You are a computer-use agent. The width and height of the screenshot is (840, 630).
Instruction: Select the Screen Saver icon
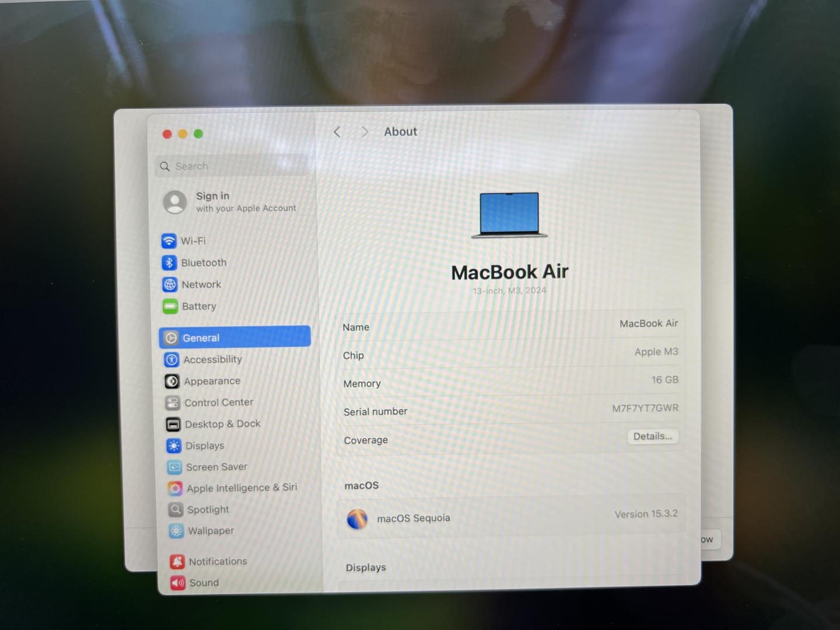pyautogui.click(x=174, y=467)
